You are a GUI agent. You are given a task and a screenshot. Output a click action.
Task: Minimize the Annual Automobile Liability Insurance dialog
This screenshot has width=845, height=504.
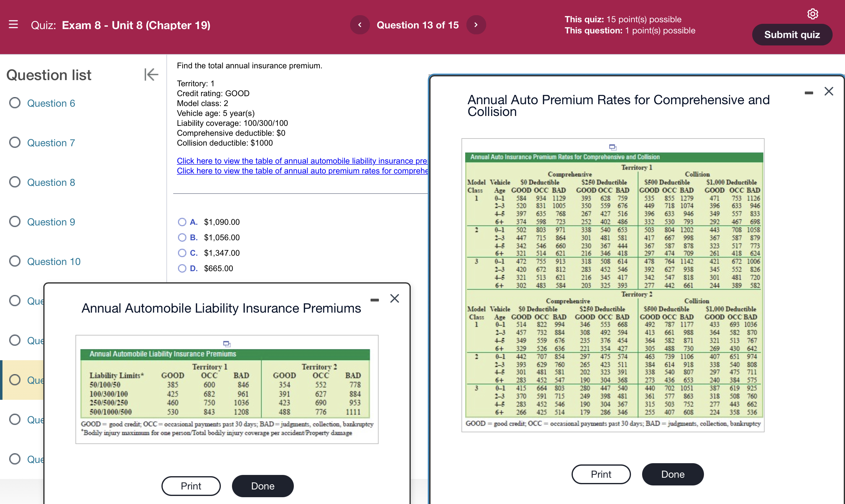374,300
